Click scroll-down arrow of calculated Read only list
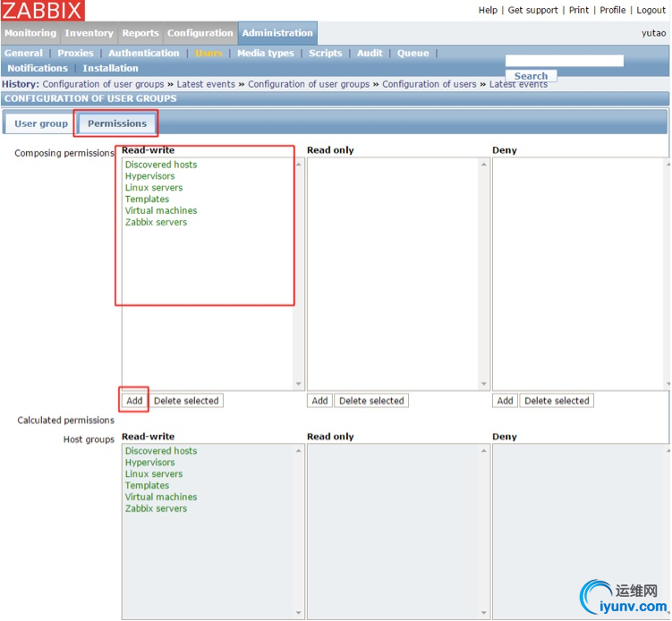 (484, 612)
